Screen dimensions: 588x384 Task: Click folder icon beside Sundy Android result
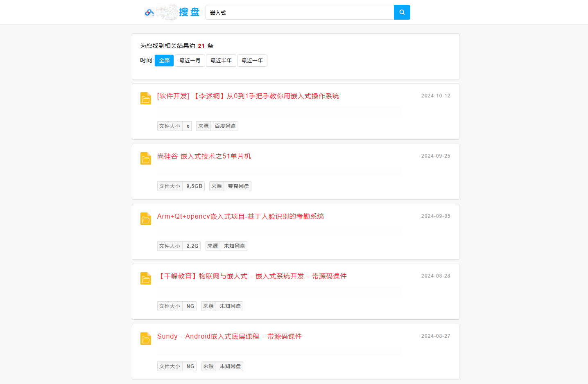point(146,339)
